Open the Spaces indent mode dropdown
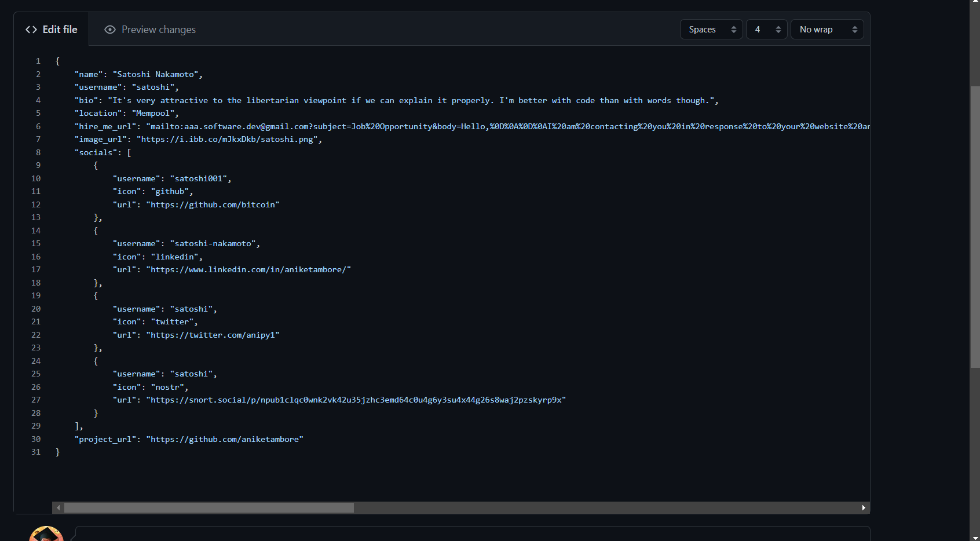Screen dimensions: 980x541 711,30
